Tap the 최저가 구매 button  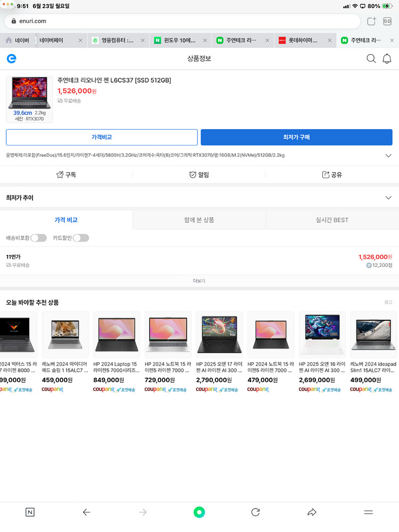pyautogui.click(x=296, y=137)
